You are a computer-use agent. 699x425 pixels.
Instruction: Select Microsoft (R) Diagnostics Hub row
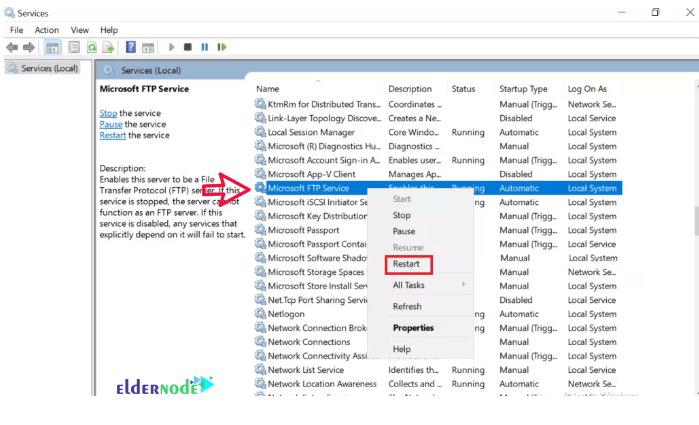[438, 146]
